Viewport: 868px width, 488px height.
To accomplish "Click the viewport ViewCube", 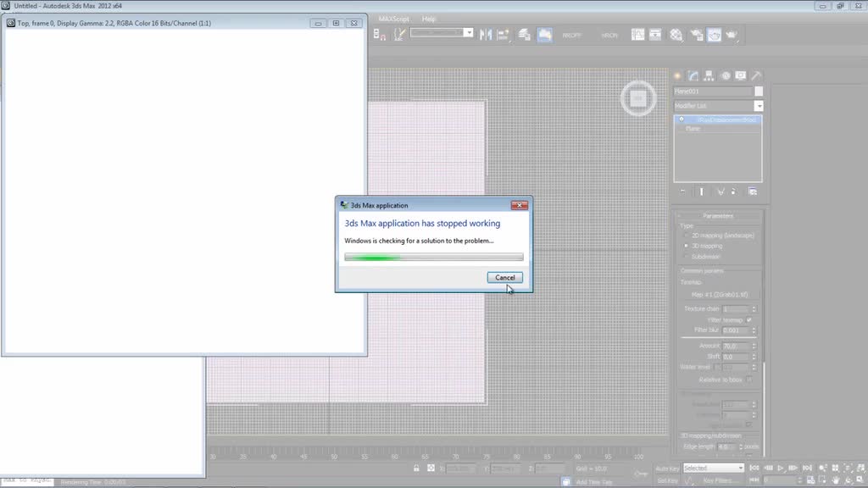I will pyautogui.click(x=637, y=98).
